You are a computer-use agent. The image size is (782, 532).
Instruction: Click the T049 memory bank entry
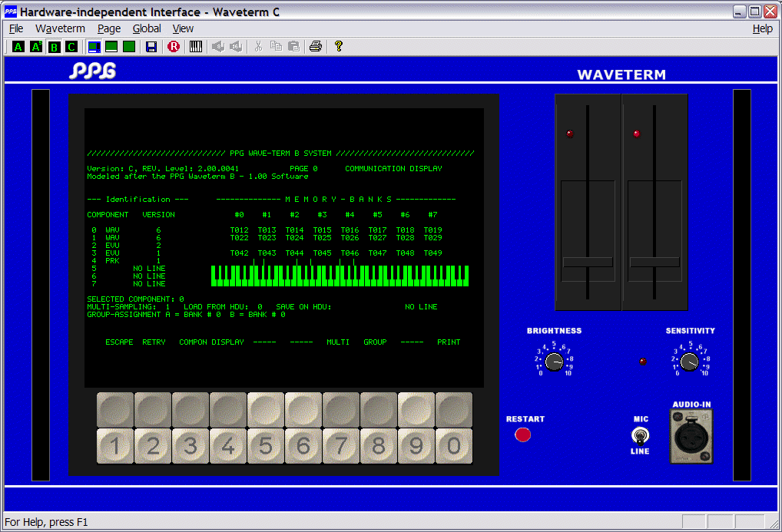tap(433, 253)
